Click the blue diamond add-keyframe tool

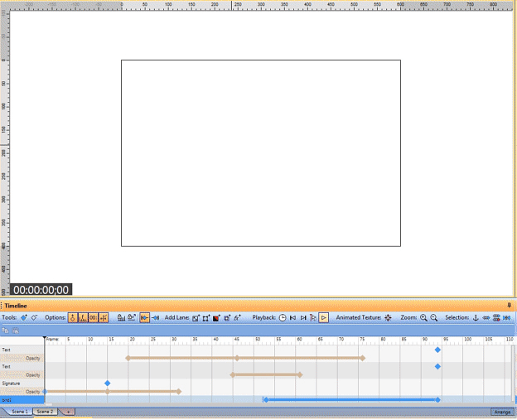24,317
